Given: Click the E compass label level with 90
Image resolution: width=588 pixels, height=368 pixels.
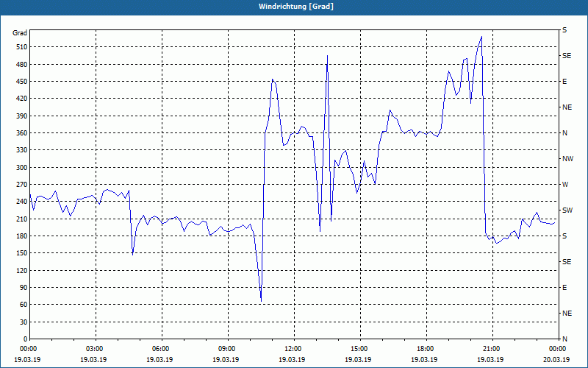Looking at the screenshot, I should [x=564, y=287].
